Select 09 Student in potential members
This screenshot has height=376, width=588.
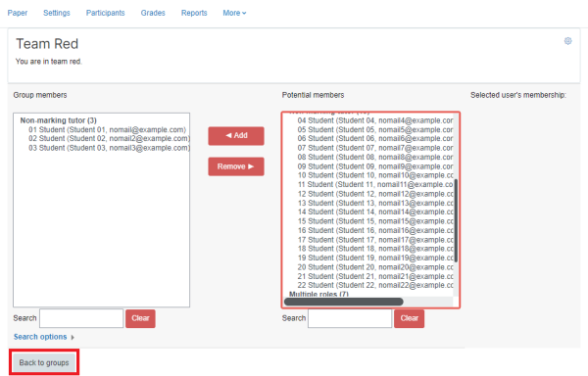click(375, 166)
